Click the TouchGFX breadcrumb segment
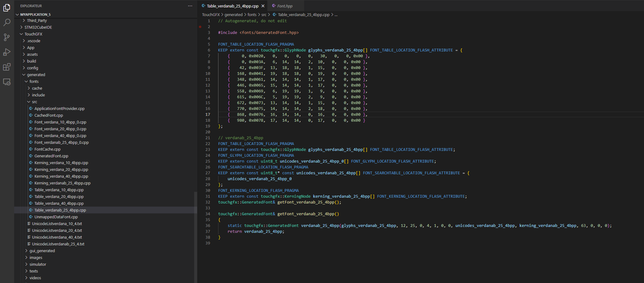 210,14
